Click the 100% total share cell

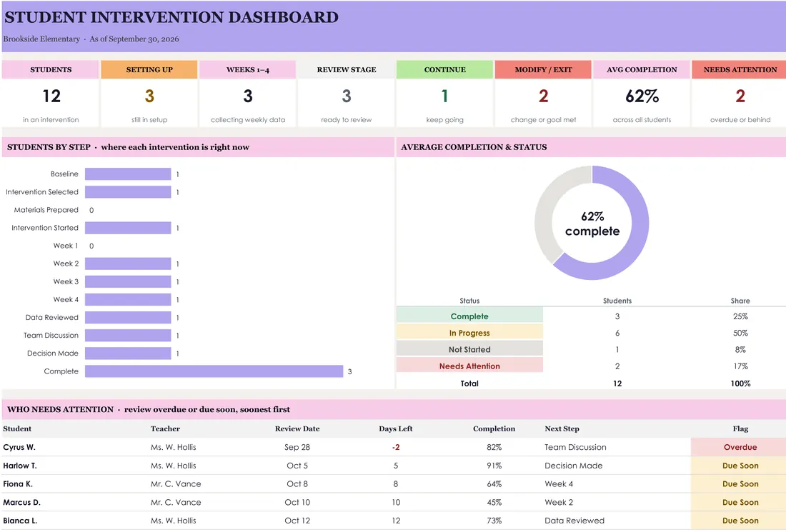(740, 383)
